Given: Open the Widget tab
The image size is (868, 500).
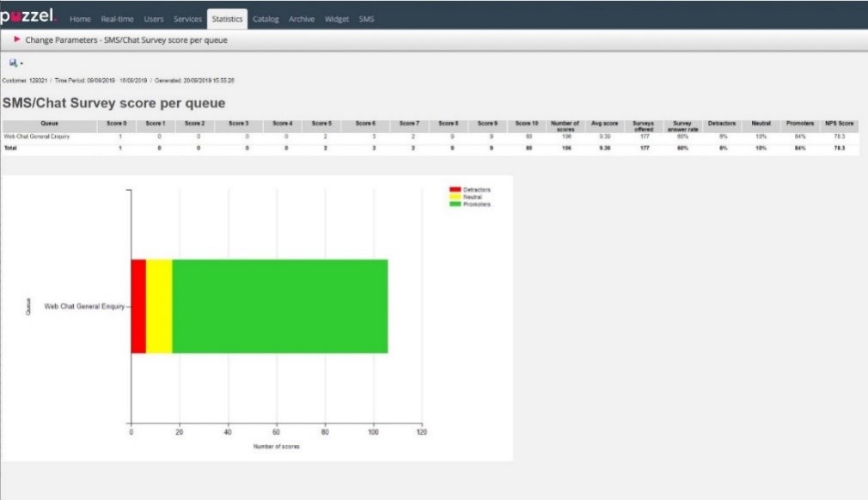Looking at the screenshot, I should point(337,19).
